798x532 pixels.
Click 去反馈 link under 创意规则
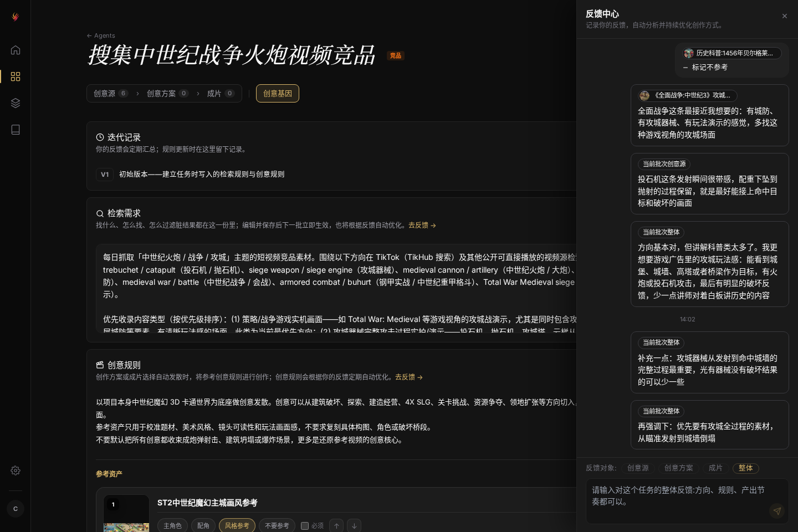[409, 377]
